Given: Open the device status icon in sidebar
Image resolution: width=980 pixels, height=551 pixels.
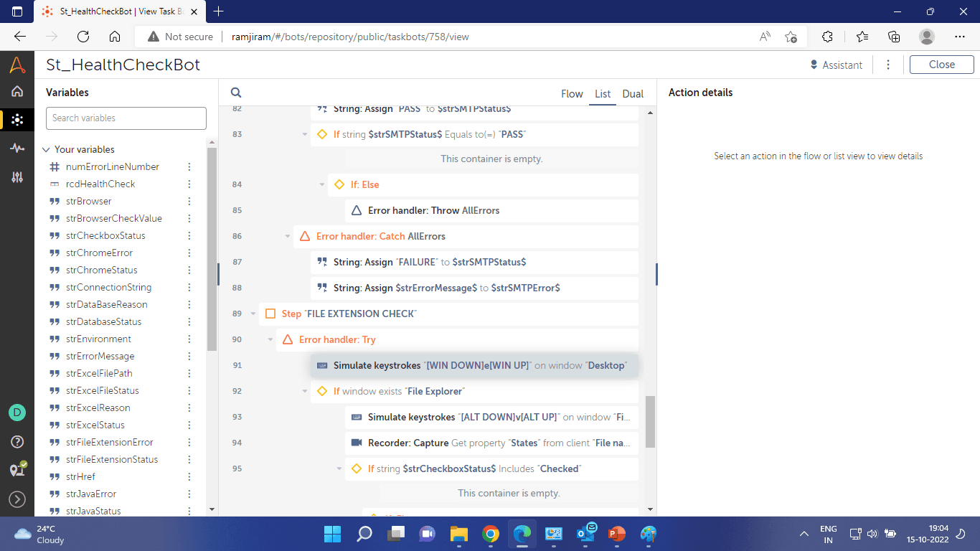Looking at the screenshot, I should tap(17, 470).
